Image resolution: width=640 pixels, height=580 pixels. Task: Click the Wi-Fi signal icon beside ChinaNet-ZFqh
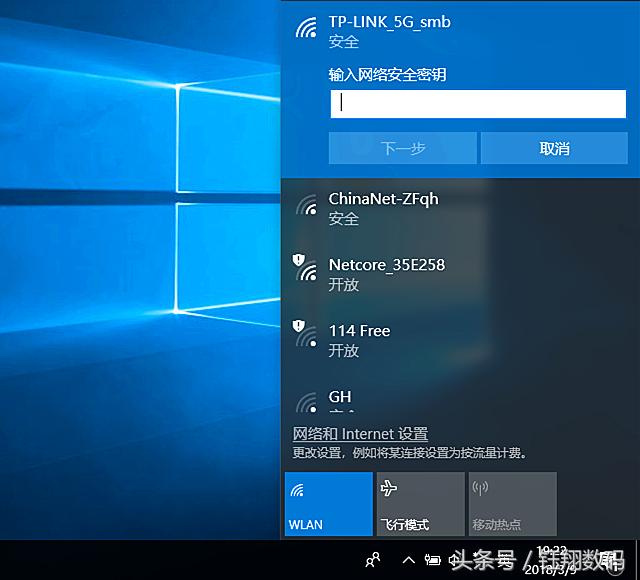pos(306,205)
